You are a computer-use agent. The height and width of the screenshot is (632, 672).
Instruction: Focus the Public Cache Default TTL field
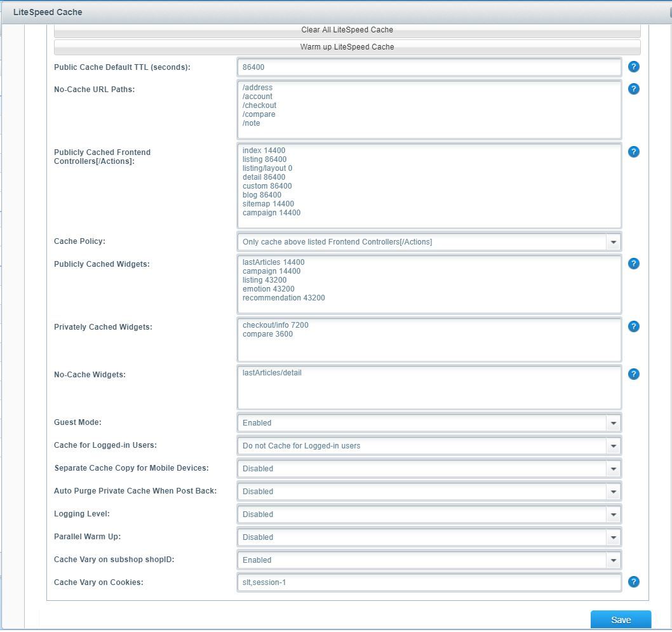[429, 67]
